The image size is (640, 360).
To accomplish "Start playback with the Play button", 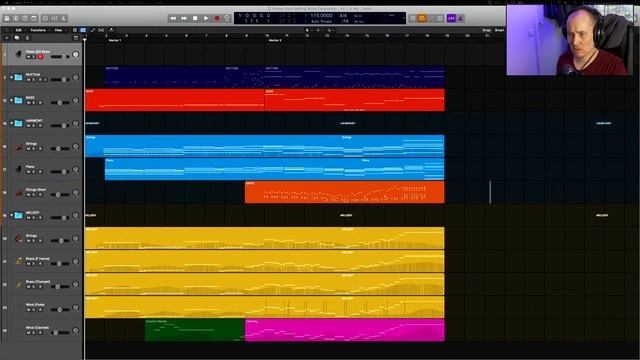I will [x=206, y=18].
